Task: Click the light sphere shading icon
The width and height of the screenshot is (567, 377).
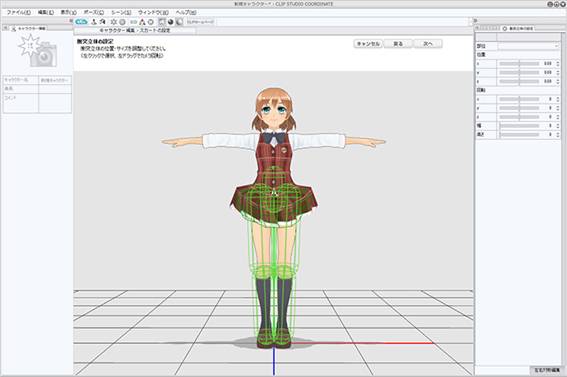Action: point(179,22)
